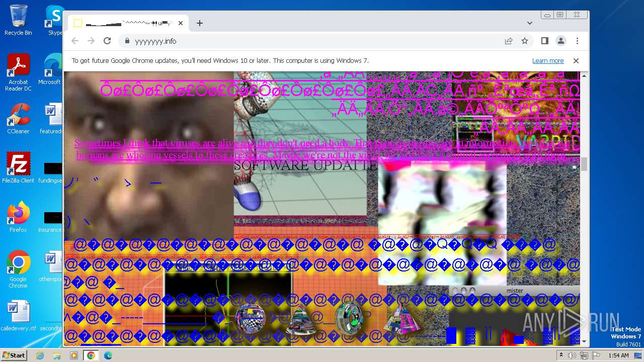This screenshot has height=362, width=644.
Task: Click the spinning disc graphic
Action: point(349,318)
